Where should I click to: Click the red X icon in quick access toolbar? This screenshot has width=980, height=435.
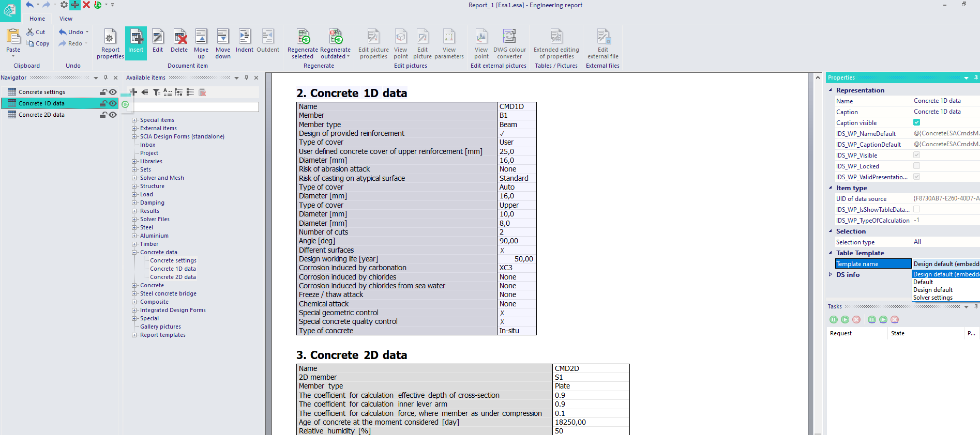pos(86,5)
